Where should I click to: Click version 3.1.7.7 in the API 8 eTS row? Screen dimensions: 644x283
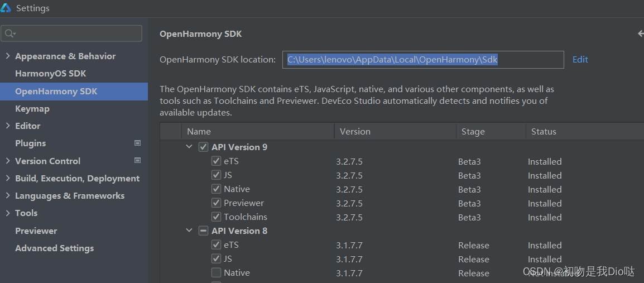coord(349,245)
